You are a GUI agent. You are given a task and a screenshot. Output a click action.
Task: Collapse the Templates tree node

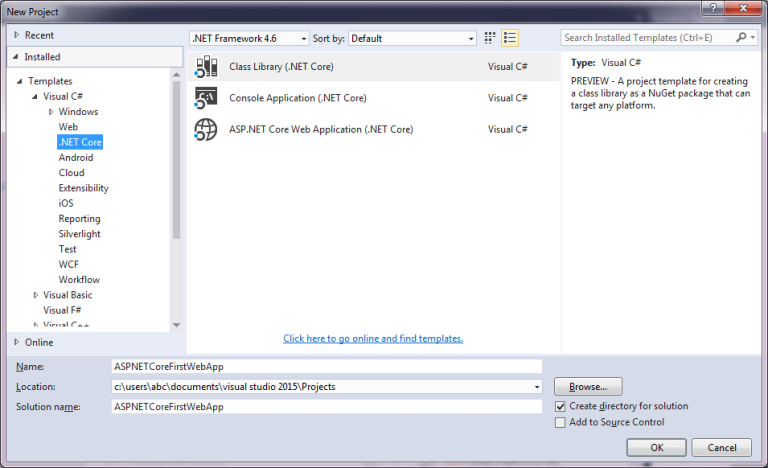[20, 81]
